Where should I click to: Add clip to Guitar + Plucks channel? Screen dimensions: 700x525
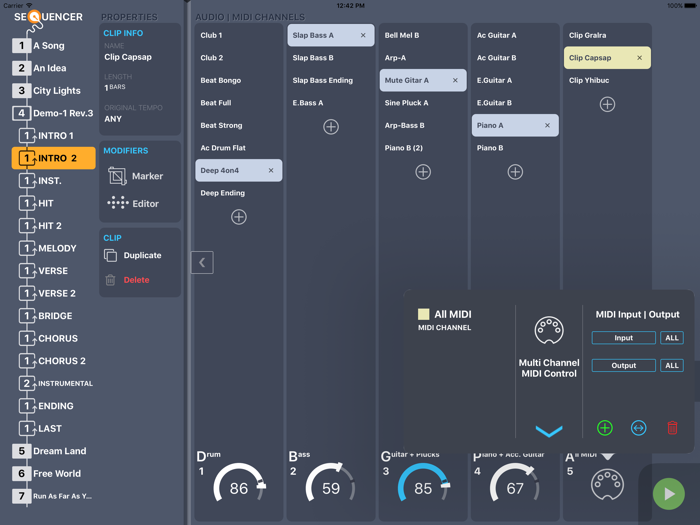(423, 172)
